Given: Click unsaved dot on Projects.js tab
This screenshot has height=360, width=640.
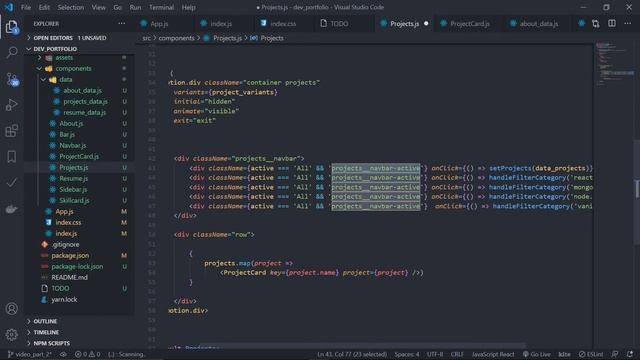Looking at the screenshot, I should tap(426, 24).
